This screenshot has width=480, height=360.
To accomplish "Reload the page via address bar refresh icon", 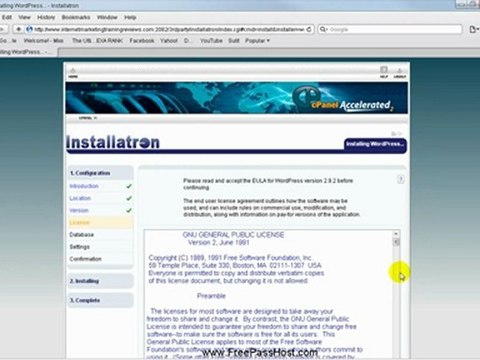I will (x=309, y=29).
